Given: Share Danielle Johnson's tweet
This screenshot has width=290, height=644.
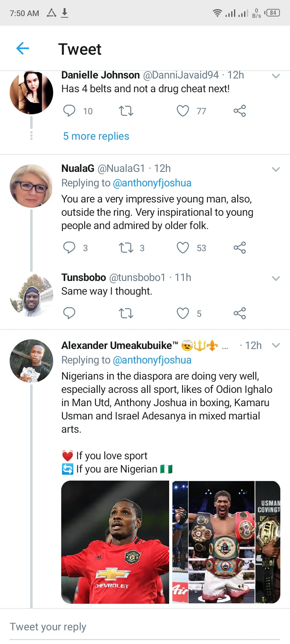Looking at the screenshot, I should pyautogui.click(x=240, y=111).
